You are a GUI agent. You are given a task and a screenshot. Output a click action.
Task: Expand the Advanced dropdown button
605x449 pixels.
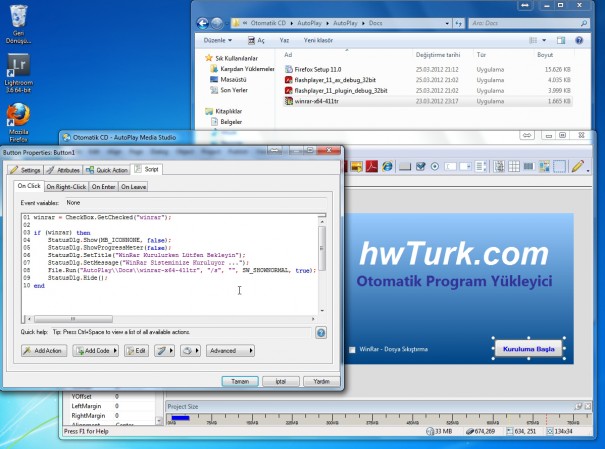[230, 351]
